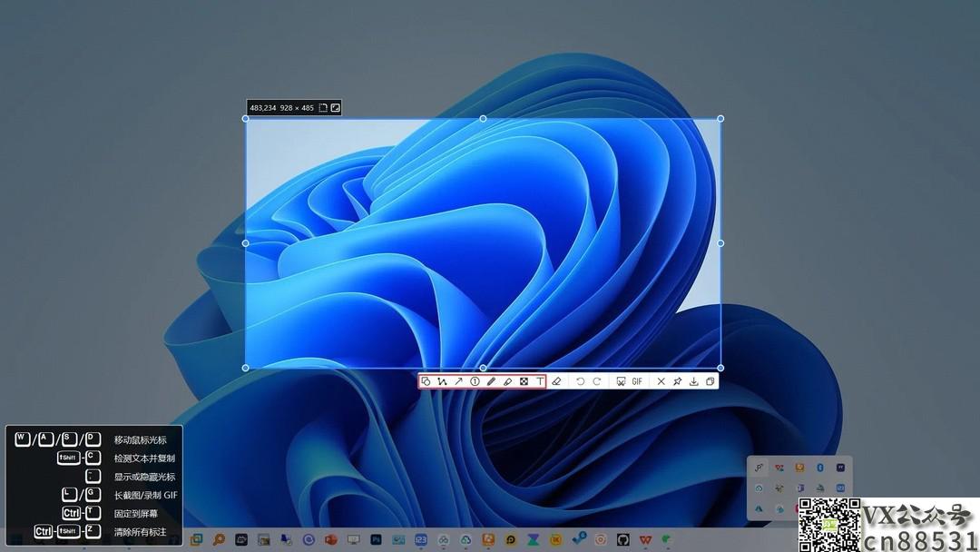Cancel the screenshot with X icon
Screen dimensions: 980x552
(661, 381)
